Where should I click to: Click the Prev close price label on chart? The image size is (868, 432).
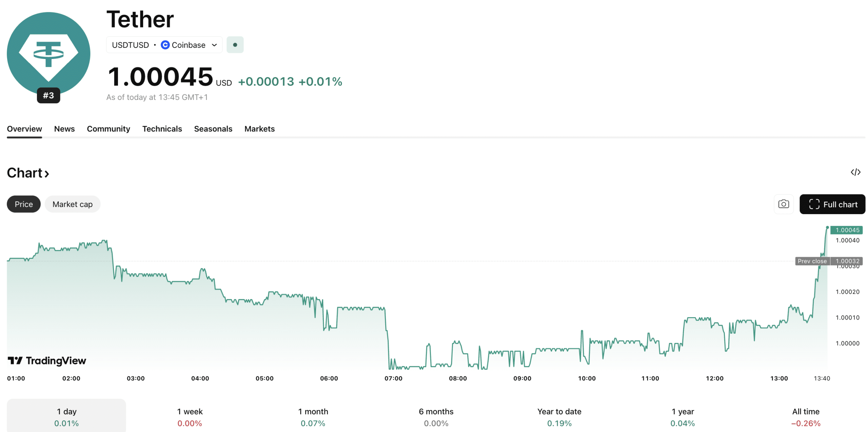(x=812, y=261)
